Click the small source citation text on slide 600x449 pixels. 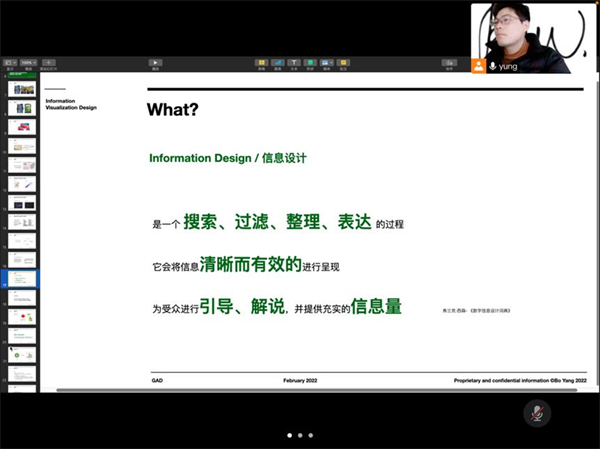coord(476,311)
